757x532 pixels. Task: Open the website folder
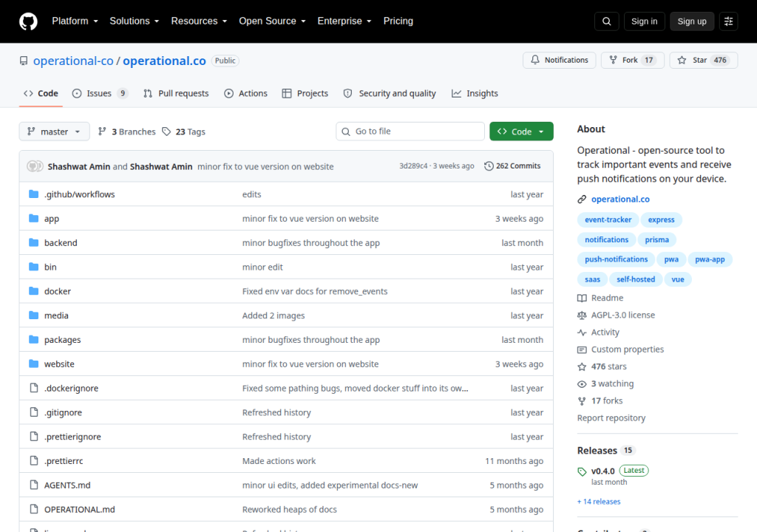pos(59,364)
